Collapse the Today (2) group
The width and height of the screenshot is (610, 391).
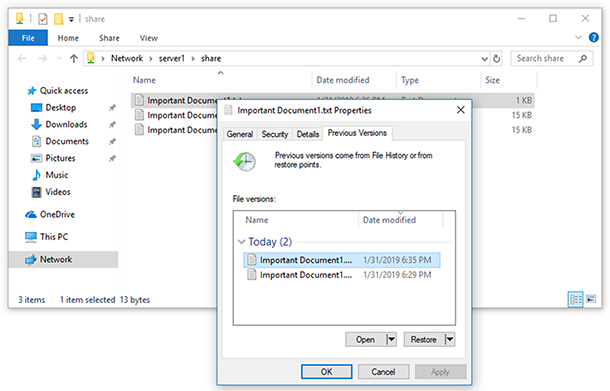coord(242,242)
